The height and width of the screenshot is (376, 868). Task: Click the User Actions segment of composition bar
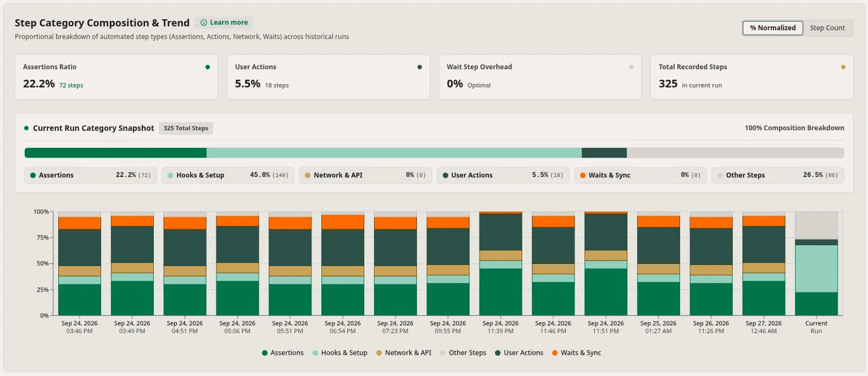pyautogui.click(x=604, y=153)
